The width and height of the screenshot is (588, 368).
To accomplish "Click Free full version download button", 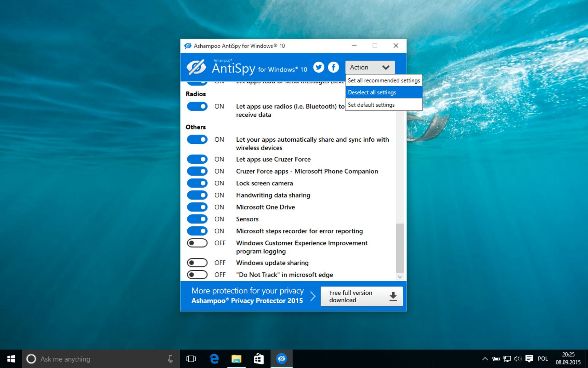I will pyautogui.click(x=361, y=296).
